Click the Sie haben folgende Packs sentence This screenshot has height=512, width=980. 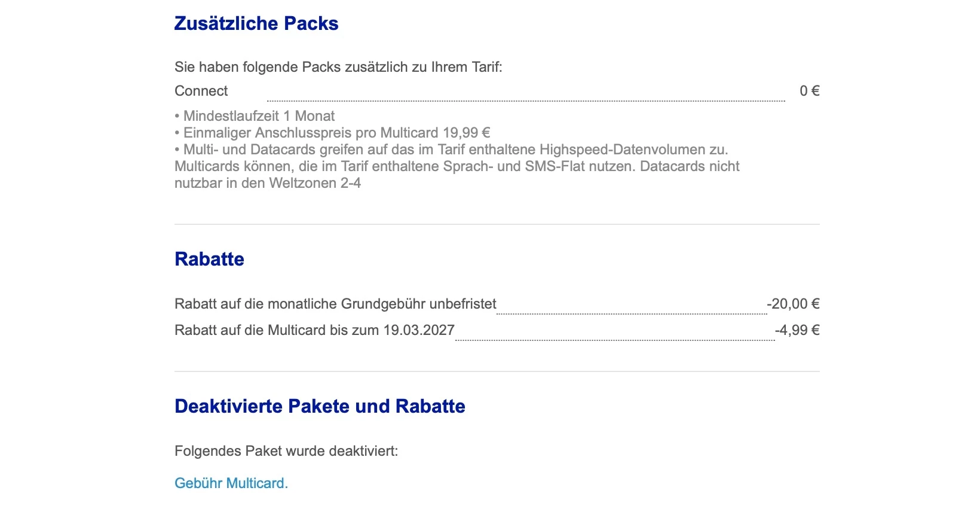[338, 67]
